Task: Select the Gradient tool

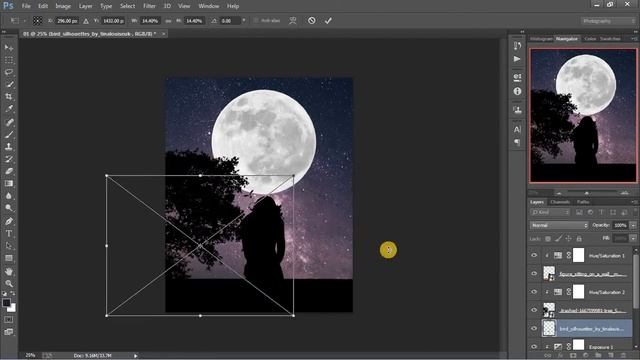Action: 9,183
